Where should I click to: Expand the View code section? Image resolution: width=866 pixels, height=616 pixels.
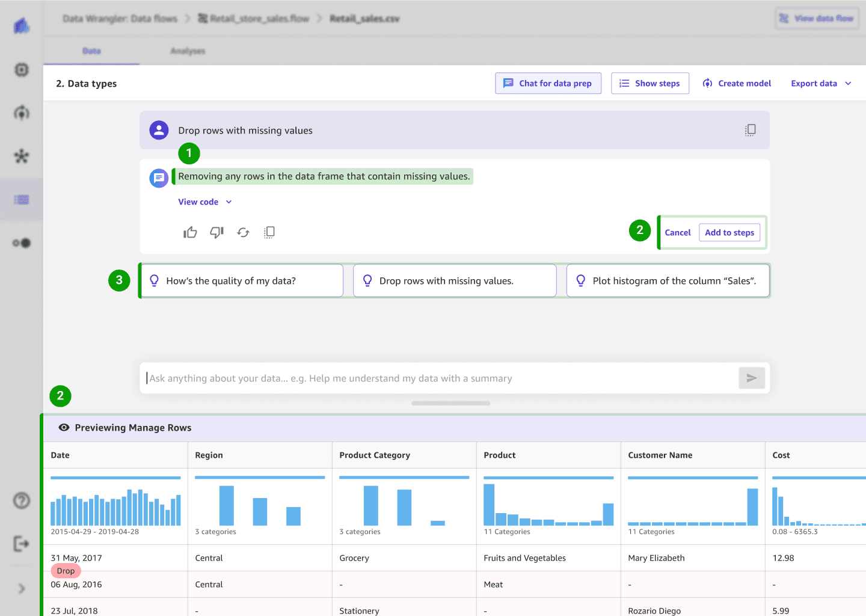tap(205, 202)
